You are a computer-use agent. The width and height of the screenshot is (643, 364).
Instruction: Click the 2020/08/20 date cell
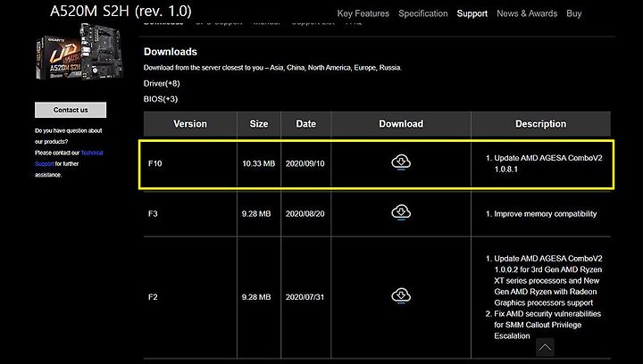(305, 214)
